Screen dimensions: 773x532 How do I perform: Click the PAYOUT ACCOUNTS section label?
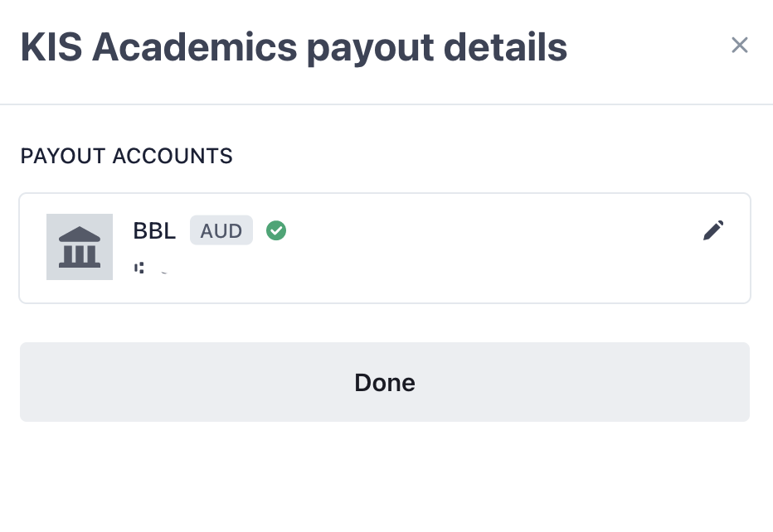tap(126, 156)
